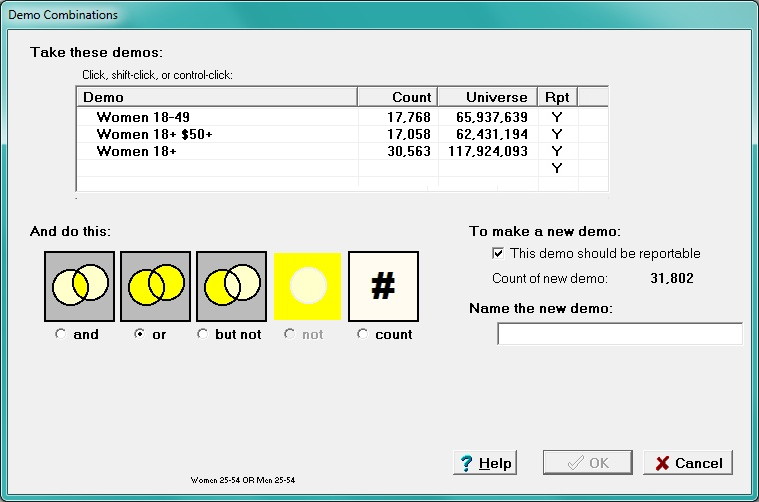759x502 pixels.
Task: Click the yellow 'not' circle icon
Action: [x=307, y=286]
